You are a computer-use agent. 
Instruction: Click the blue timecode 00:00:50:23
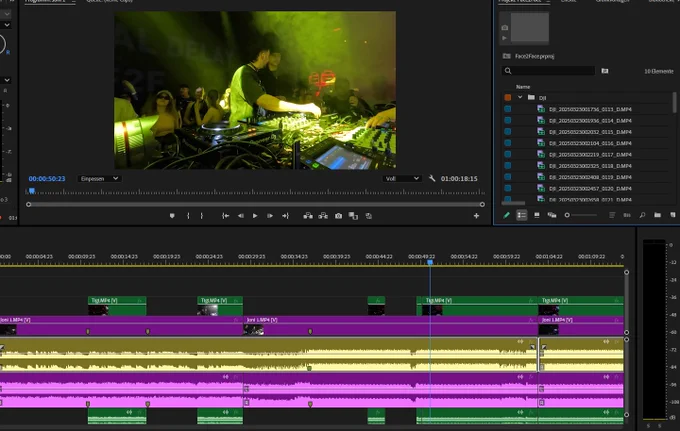coord(47,179)
